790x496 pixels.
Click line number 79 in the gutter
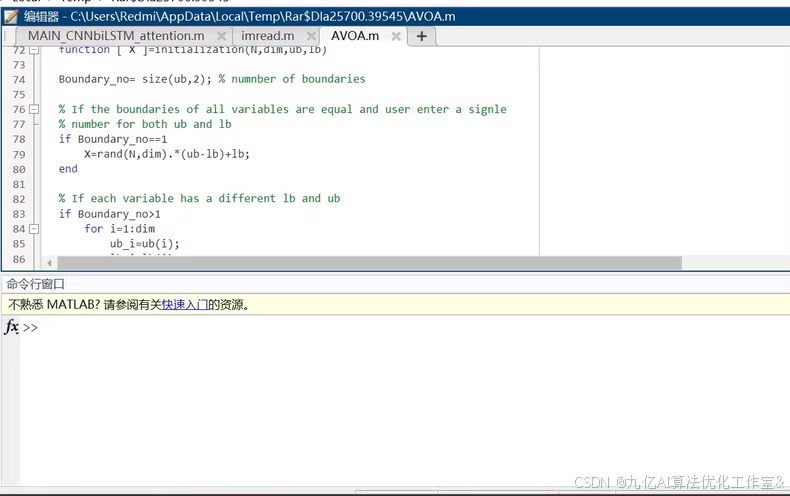[x=19, y=154]
